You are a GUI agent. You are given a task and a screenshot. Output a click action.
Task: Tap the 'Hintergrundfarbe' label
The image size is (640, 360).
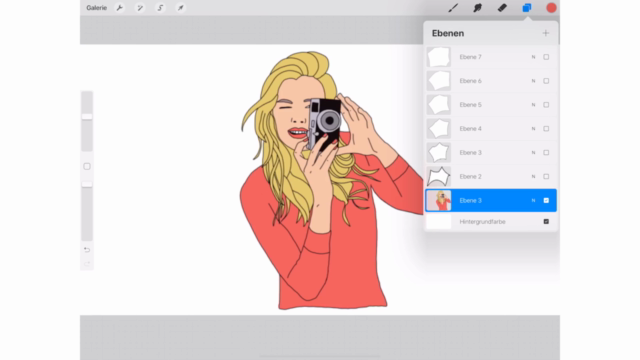pyautogui.click(x=482, y=222)
